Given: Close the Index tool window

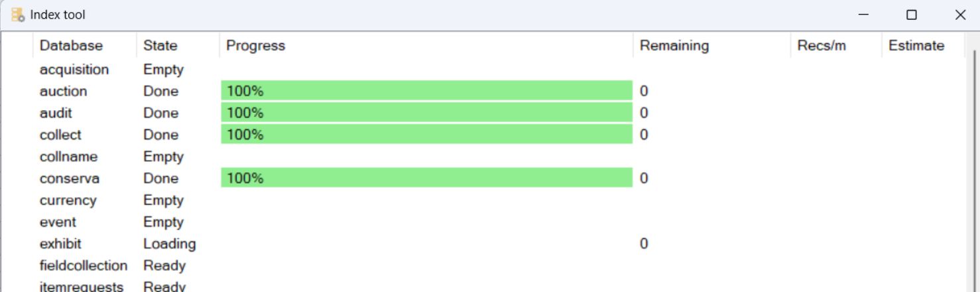Looking at the screenshot, I should pyautogui.click(x=960, y=15).
